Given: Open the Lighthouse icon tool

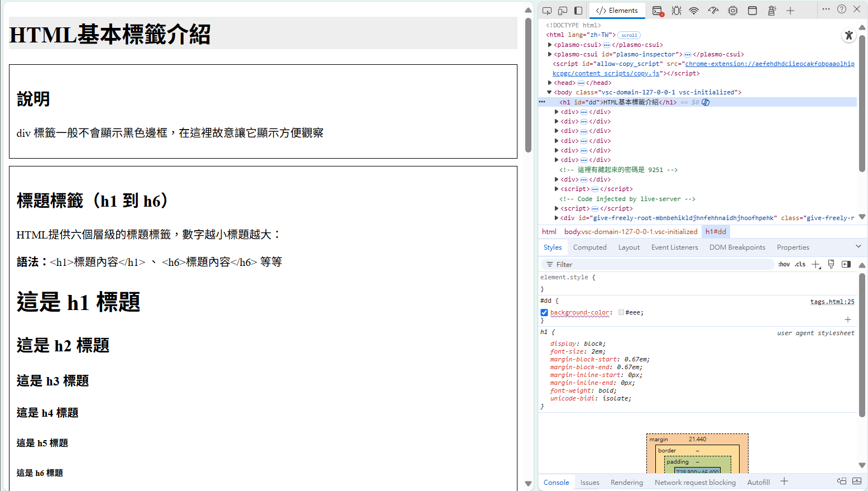Looking at the screenshot, I should tap(772, 11).
